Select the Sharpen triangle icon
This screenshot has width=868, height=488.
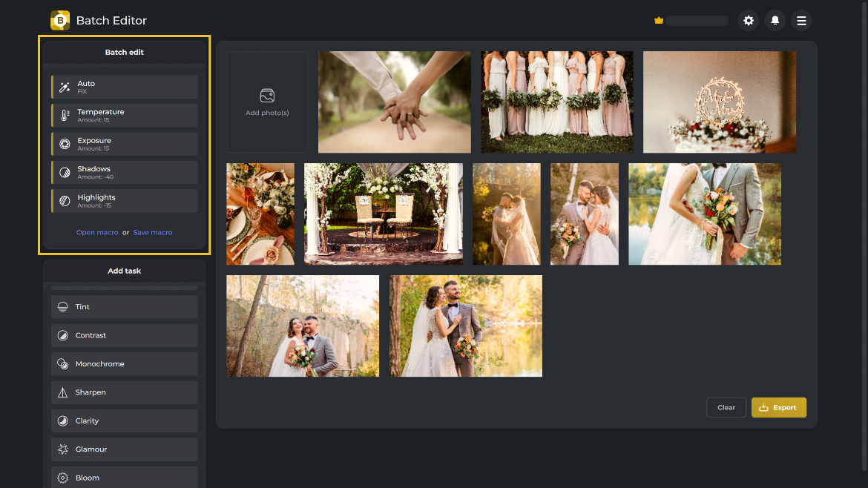click(61, 392)
